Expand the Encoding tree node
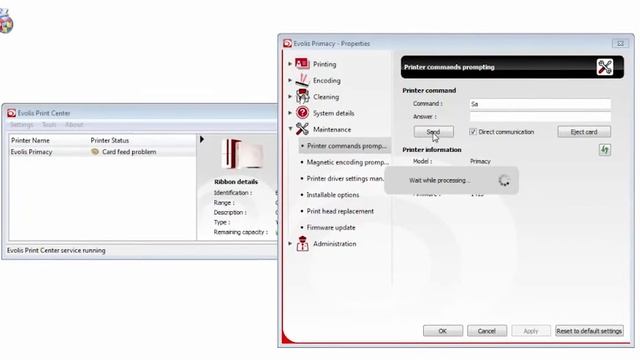The width and height of the screenshot is (640, 360). pyautogui.click(x=290, y=80)
